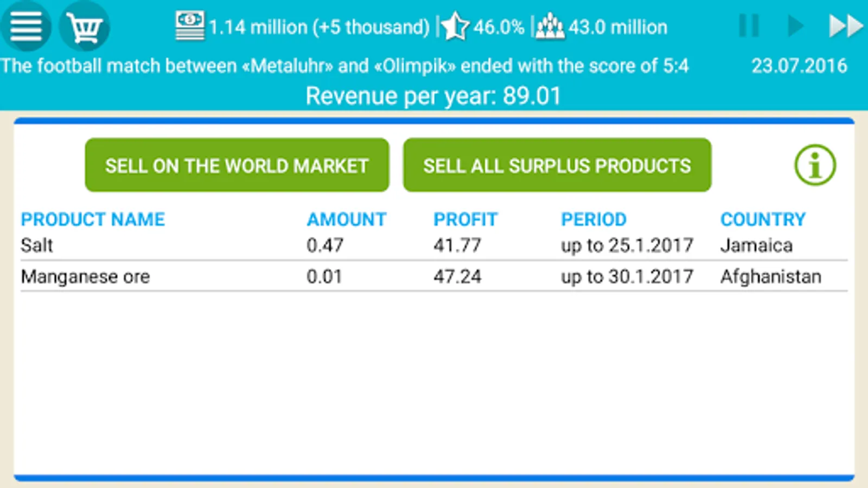
Task: Click the Amount column header
Action: pyautogui.click(x=346, y=219)
